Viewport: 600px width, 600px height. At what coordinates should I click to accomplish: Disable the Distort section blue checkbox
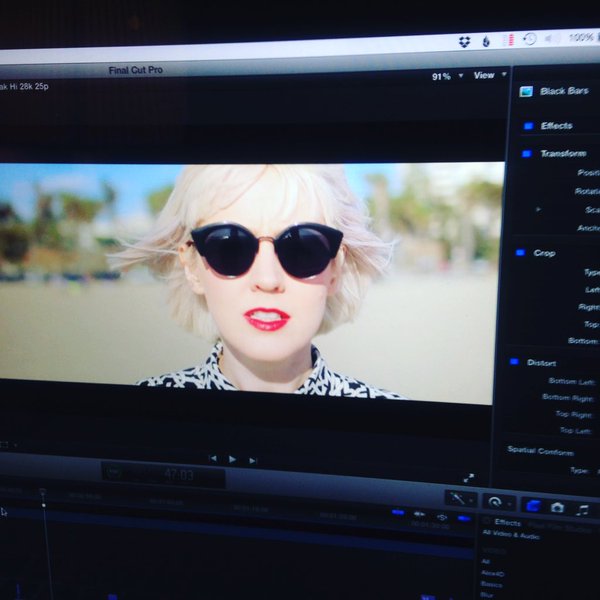click(x=514, y=361)
